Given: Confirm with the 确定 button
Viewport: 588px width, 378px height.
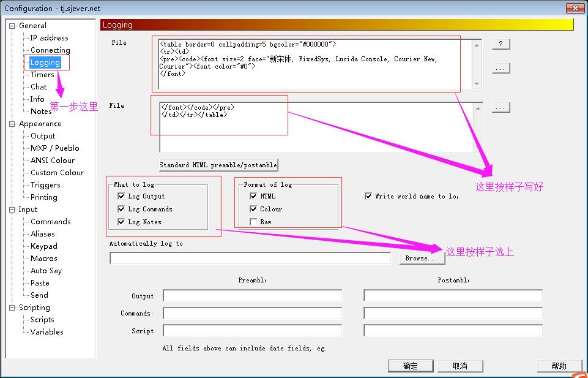Looking at the screenshot, I should click(410, 366).
